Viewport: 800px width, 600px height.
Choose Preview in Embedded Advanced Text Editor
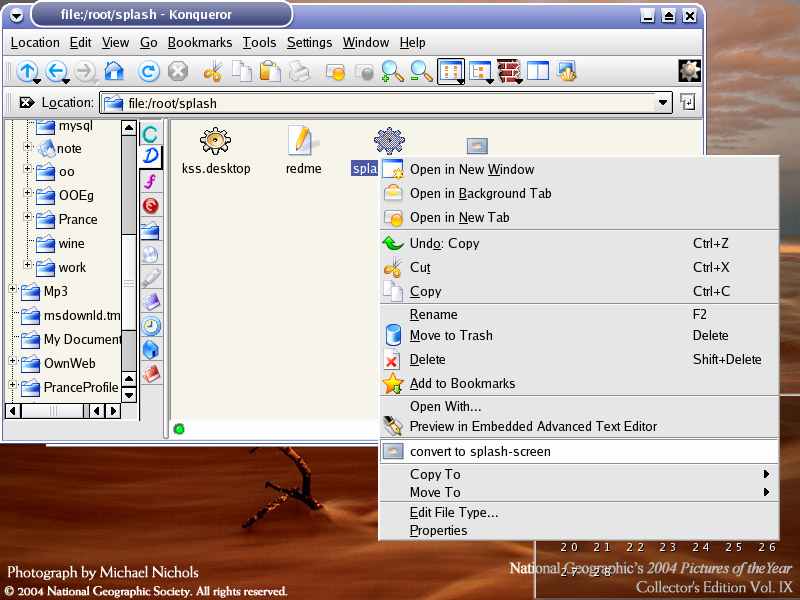click(579, 426)
